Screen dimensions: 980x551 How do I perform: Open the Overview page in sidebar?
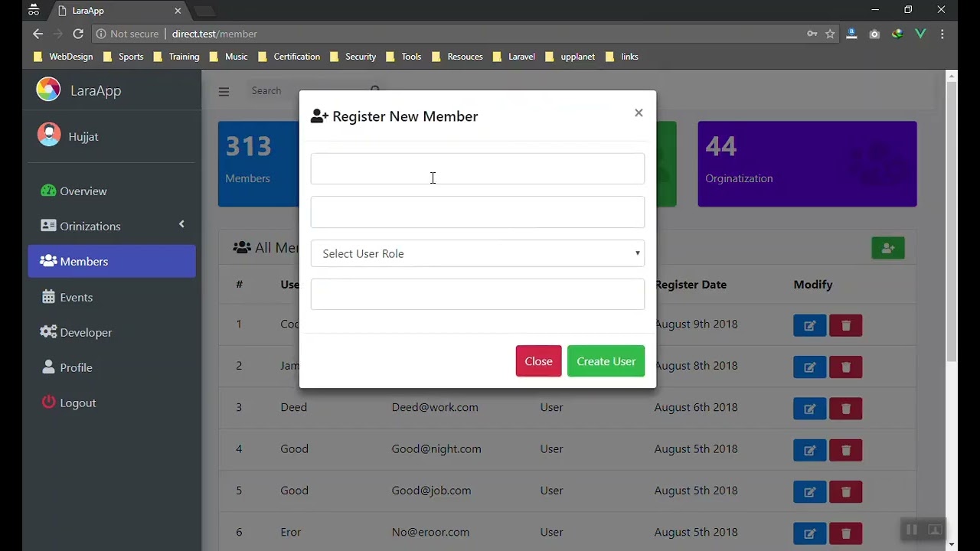(112, 191)
